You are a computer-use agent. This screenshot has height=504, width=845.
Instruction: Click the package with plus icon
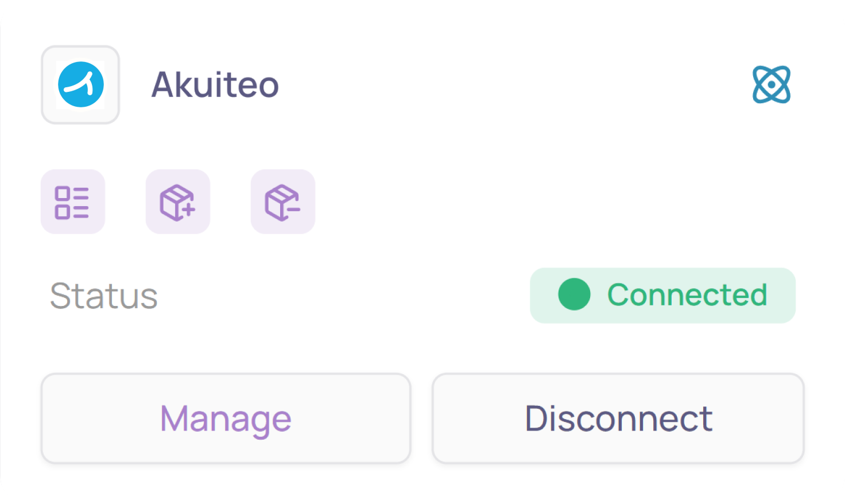coord(177,202)
